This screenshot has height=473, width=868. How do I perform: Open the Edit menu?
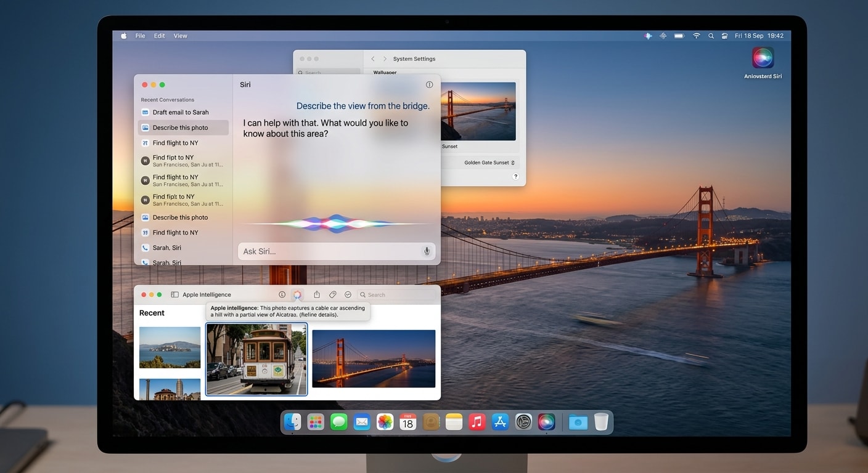pyautogui.click(x=160, y=36)
